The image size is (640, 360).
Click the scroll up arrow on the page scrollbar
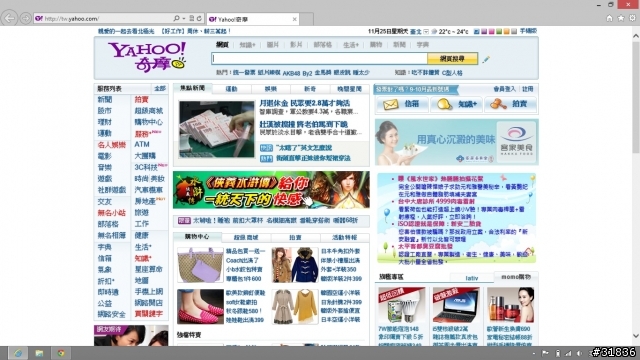(x=636, y=36)
